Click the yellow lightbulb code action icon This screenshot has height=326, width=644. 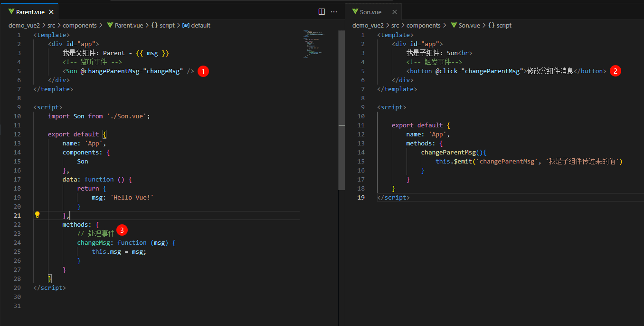[x=38, y=215]
